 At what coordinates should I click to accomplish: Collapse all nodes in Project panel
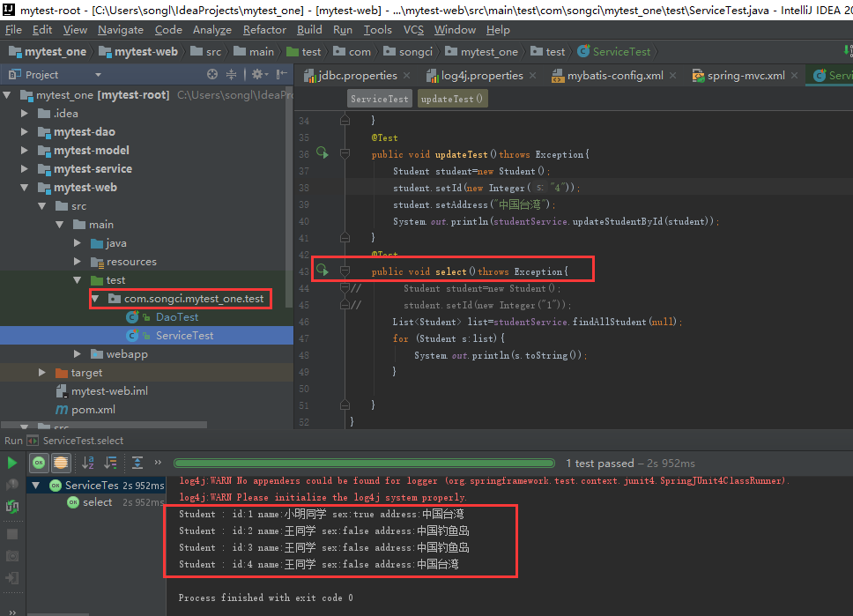(232, 75)
